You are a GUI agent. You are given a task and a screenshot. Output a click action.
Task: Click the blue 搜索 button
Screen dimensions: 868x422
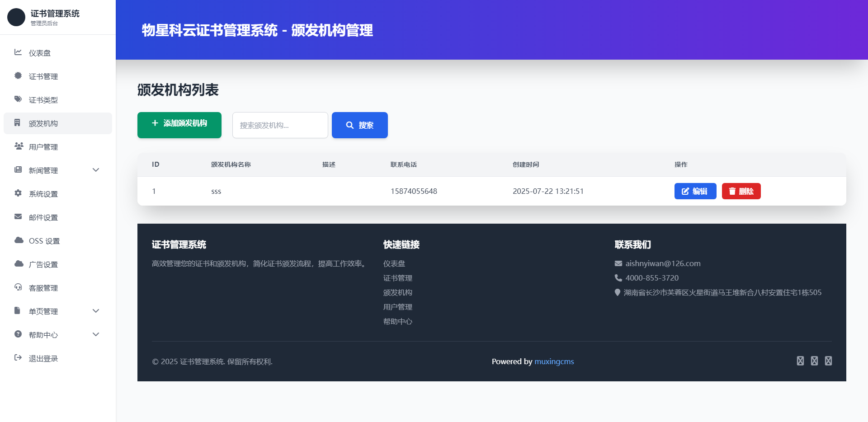360,125
